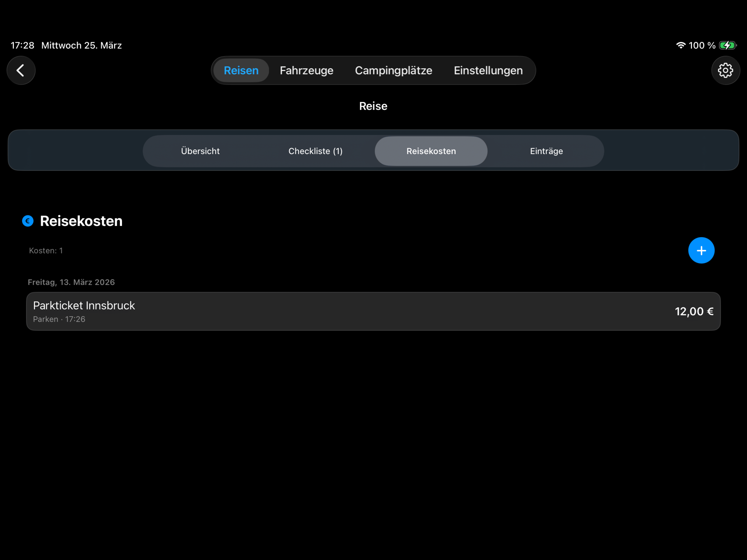Select the Übersicht segment

[200, 151]
